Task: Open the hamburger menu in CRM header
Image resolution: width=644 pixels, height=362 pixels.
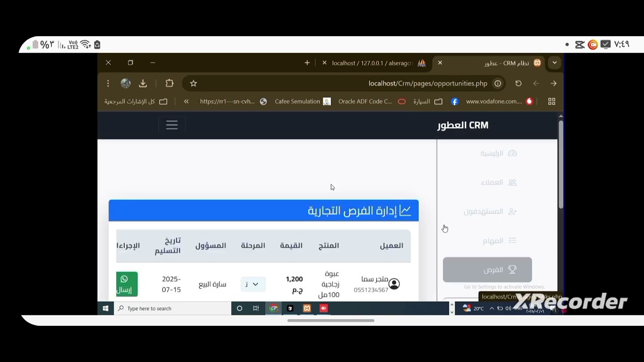Action: 172,125
